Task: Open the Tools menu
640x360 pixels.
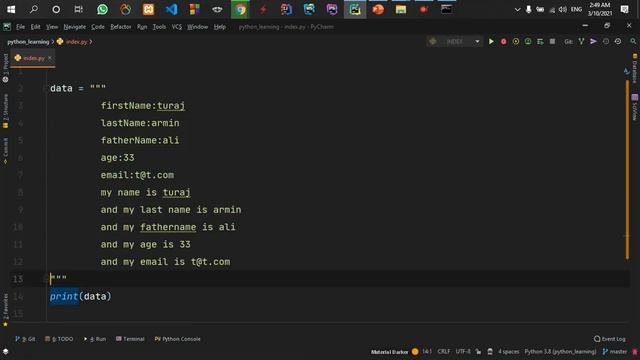Action: (x=159, y=27)
